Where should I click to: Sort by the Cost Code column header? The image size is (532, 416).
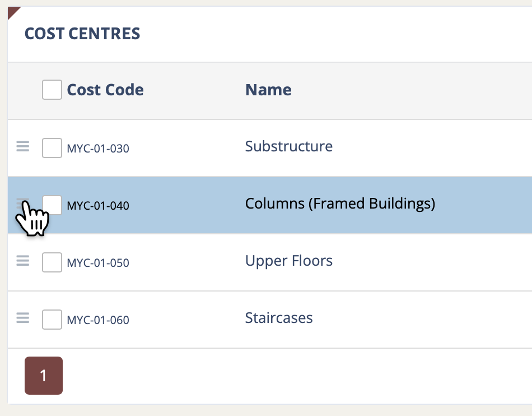tap(105, 90)
